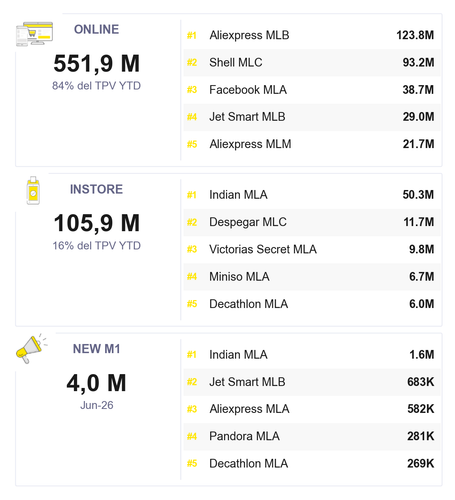Click the #3 rank beside Victorias Secret MLA

192,250
